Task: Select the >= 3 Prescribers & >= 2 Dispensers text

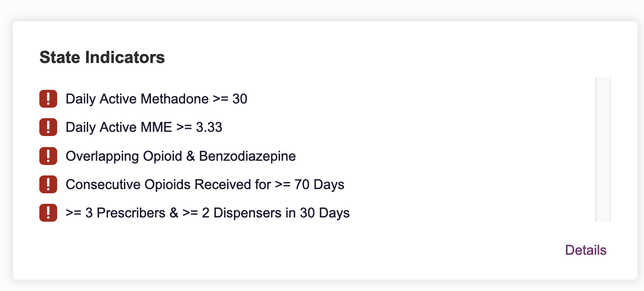Action: coord(207,213)
